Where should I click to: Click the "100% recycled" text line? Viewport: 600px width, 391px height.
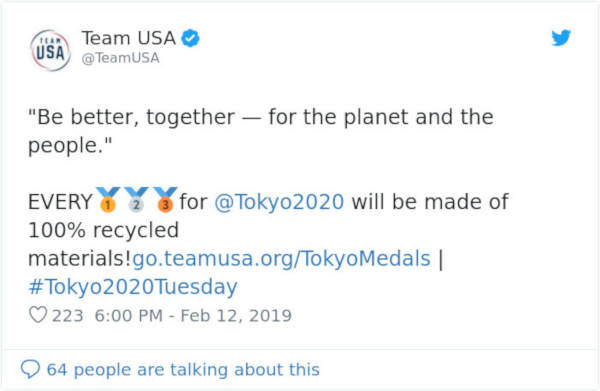coord(104,230)
